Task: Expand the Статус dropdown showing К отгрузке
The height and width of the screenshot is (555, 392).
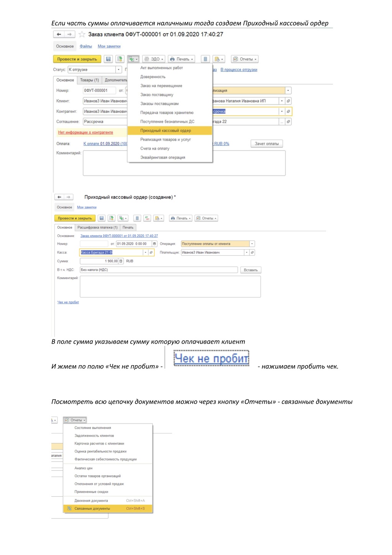Action: (119, 70)
